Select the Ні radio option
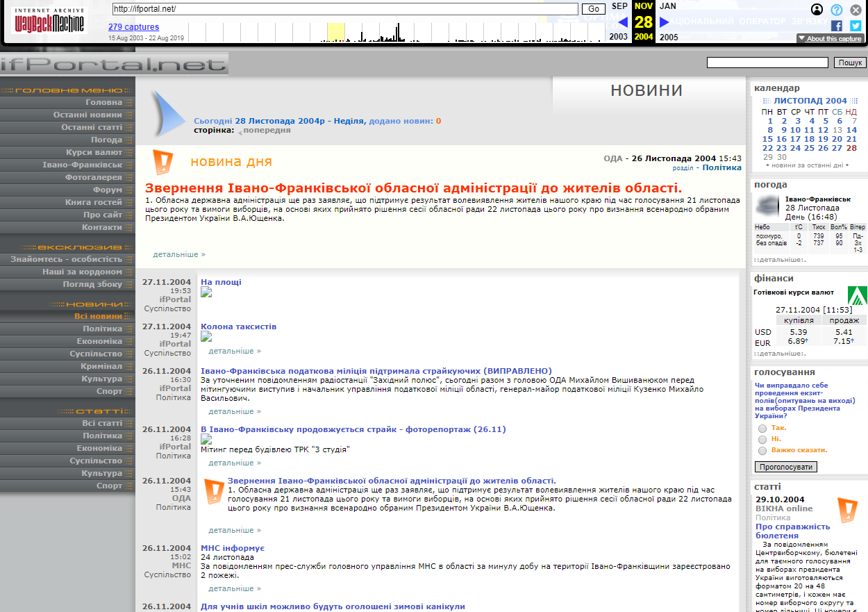This screenshot has width=868, height=612. click(762, 440)
